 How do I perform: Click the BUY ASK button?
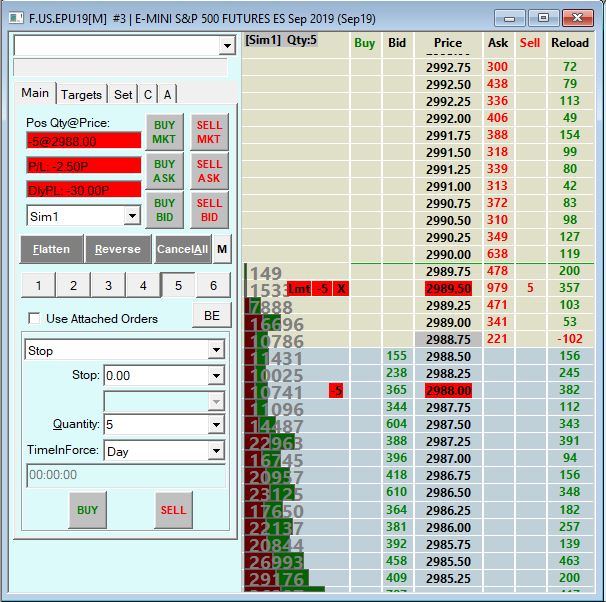click(164, 171)
